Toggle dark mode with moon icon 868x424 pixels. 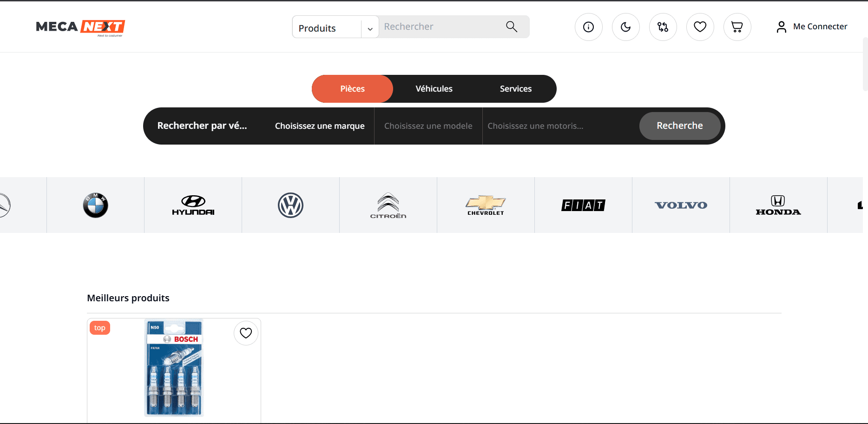click(626, 27)
